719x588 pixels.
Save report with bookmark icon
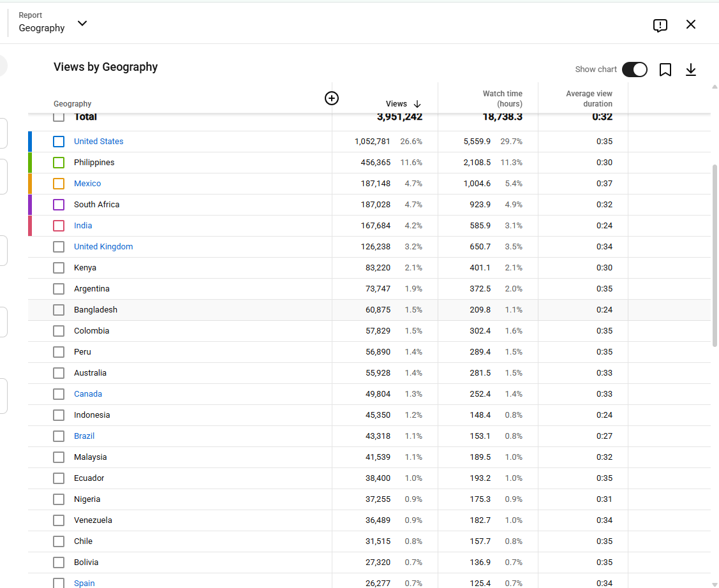click(665, 70)
